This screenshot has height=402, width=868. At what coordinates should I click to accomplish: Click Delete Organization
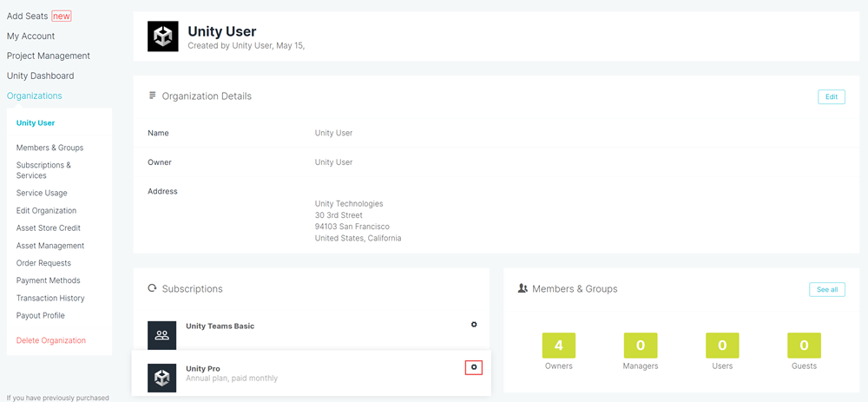pyautogui.click(x=51, y=340)
